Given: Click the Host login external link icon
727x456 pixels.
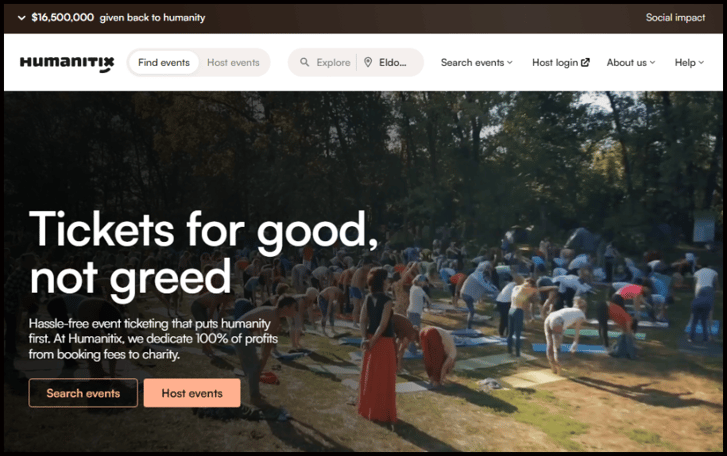Looking at the screenshot, I should pyautogui.click(x=585, y=62).
